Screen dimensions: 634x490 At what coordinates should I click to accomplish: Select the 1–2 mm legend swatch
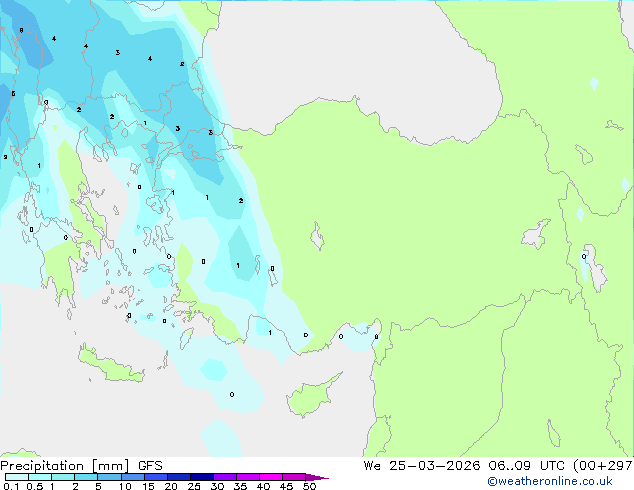click(x=63, y=477)
